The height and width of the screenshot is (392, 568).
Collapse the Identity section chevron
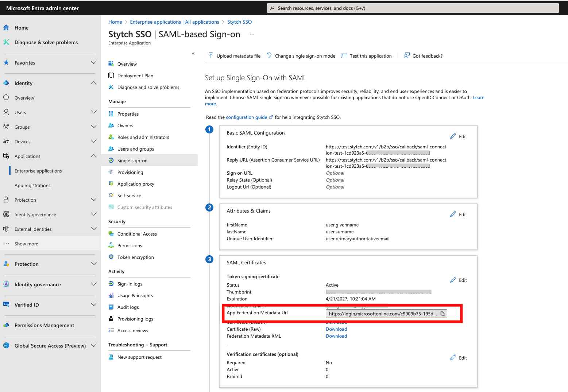pos(93,83)
